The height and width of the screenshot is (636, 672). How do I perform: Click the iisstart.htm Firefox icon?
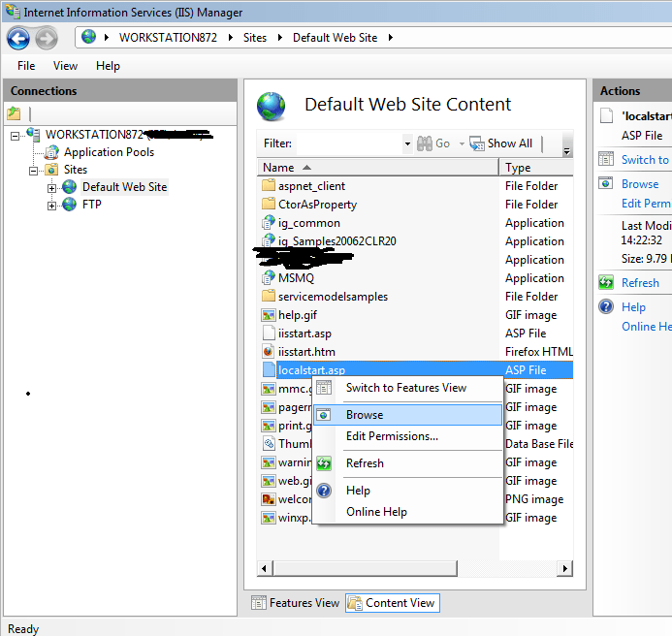click(x=269, y=351)
